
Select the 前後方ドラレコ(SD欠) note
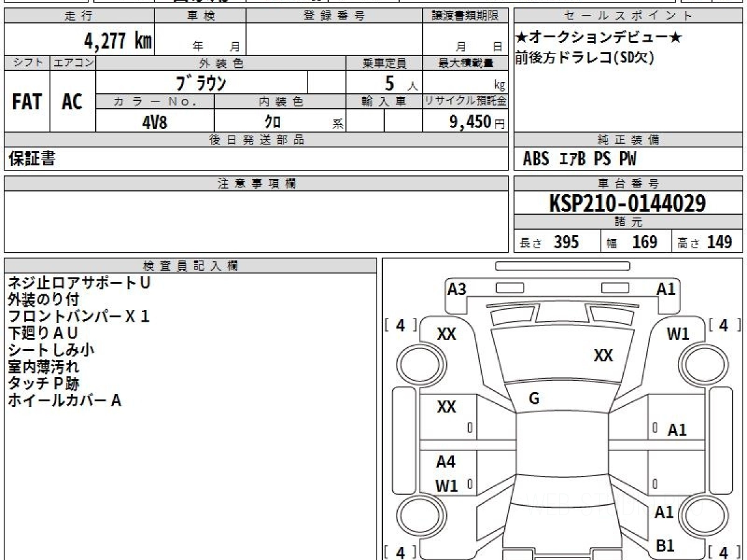(x=585, y=58)
